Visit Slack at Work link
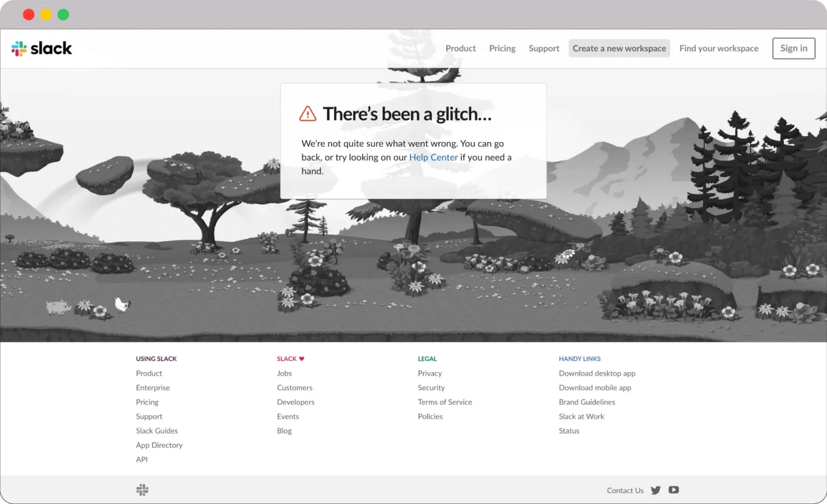 point(581,416)
